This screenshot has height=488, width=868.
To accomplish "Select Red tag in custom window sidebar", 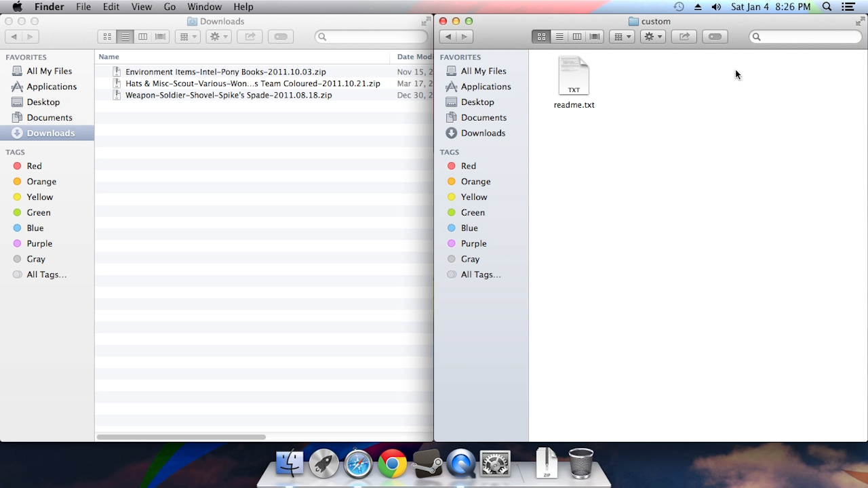I will [468, 166].
